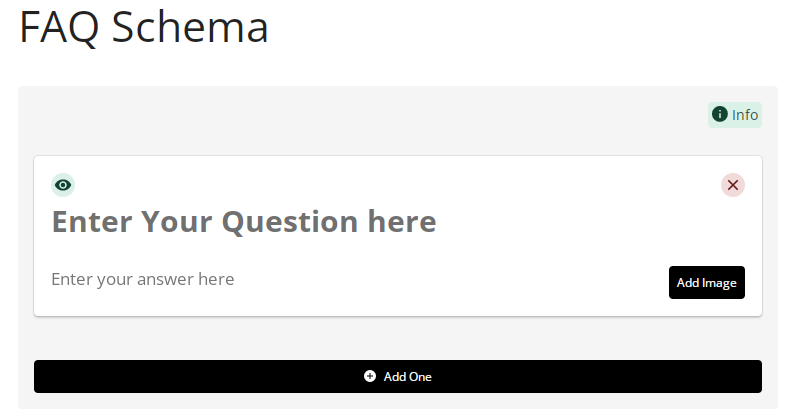This screenshot has width=798, height=418.
Task: Focus the "Enter Your Question here" field
Action: click(x=244, y=221)
